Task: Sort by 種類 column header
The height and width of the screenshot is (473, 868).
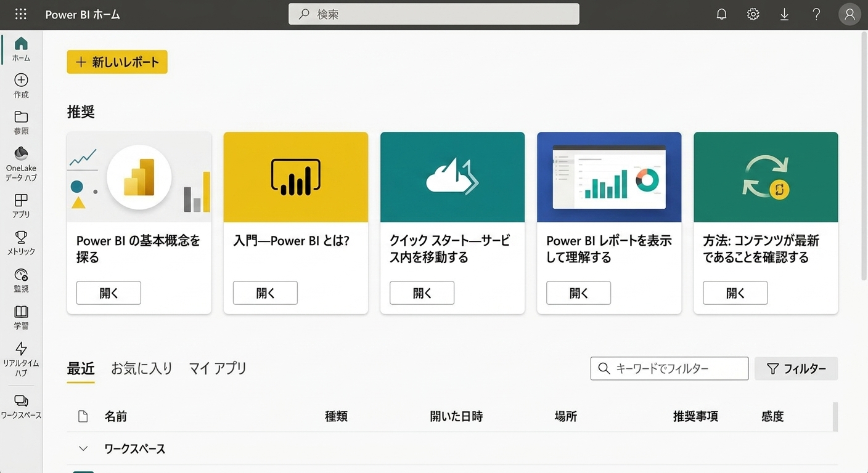Action: click(337, 417)
